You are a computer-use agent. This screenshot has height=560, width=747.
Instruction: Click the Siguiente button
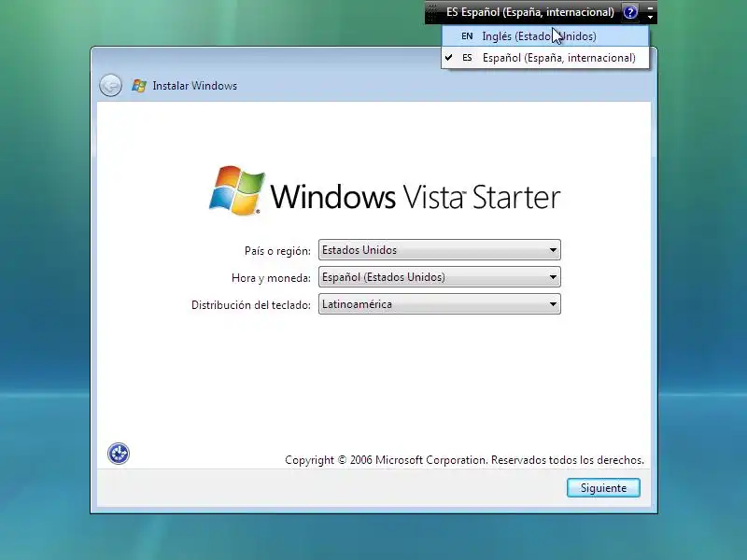pos(603,488)
